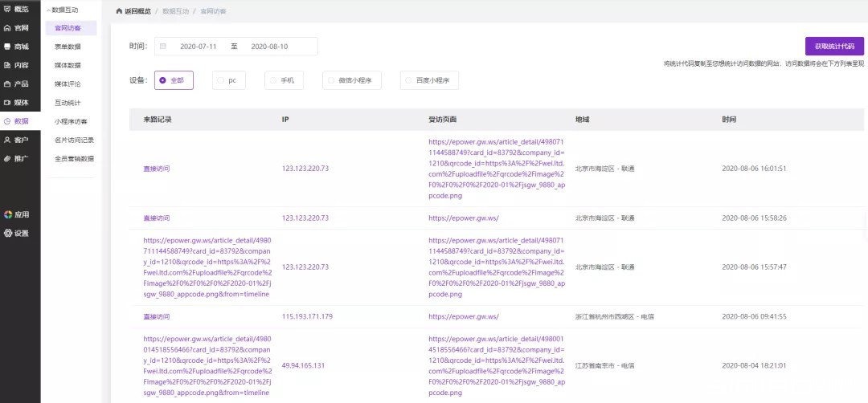Open the 客户 customer icon in sidebar
Screen dimensions: 868x403
(7, 140)
